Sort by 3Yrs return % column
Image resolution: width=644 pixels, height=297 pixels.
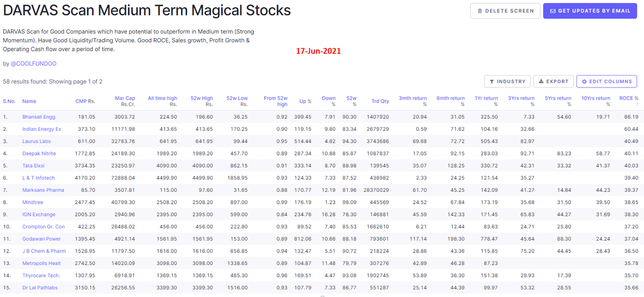[521, 101]
